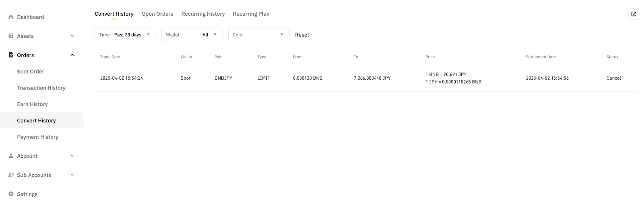Viewport: 644px width, 221px height.
Task: Click the Cancel status cell
Action: pos(614,78)
